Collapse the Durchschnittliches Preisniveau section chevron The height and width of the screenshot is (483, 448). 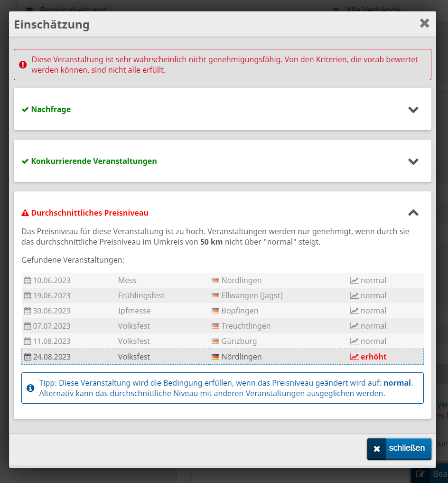pyautogui.click(x=413, y=213)
